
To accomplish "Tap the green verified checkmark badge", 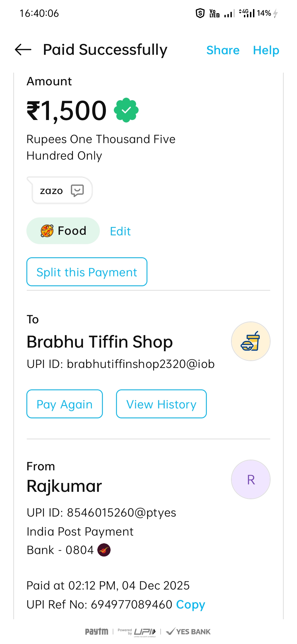I will [x=126, y=110].
